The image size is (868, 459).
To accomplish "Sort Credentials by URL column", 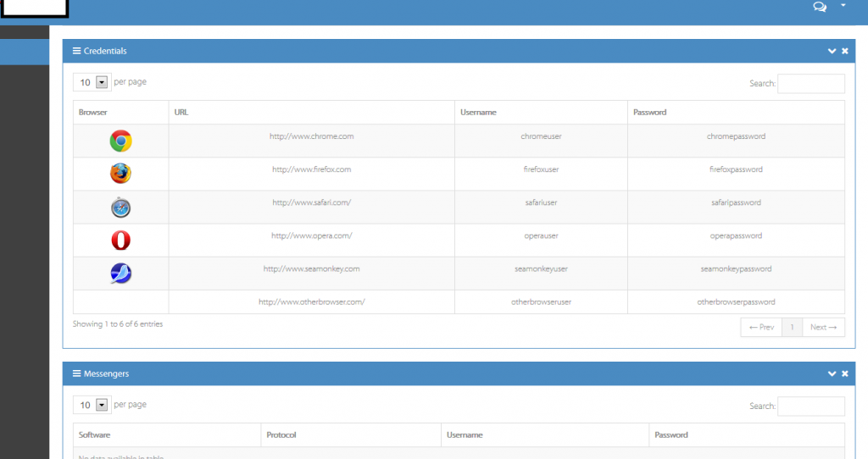I will pos(312,113).
